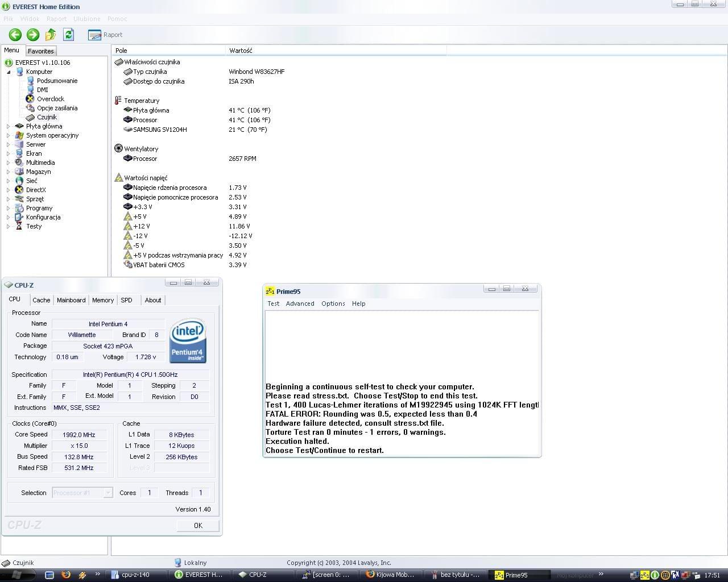The width and height of the screenshot is (728, 582).
Task: Go forward with the green right arrow
Action: [x=33, y=35]
